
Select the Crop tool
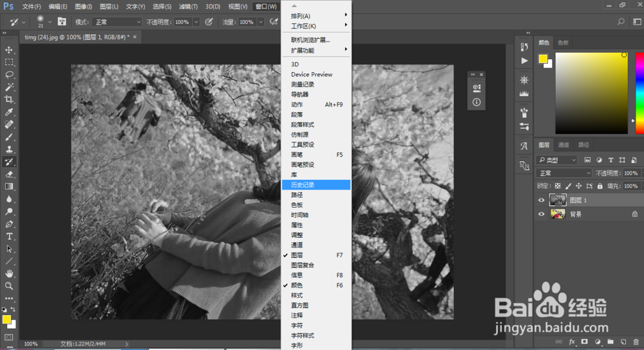click(x=9, y=99)
